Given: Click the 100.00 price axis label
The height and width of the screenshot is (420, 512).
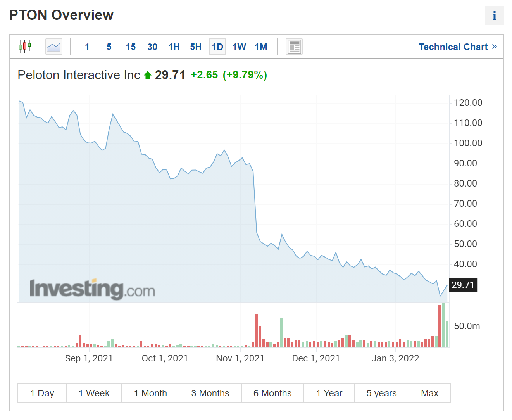Looking at the screenshot, I should pos(468,143).
